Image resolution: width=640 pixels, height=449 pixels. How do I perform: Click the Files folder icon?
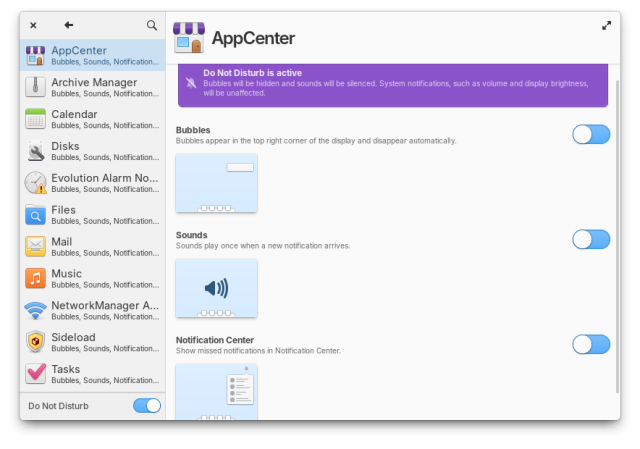tap(36, 215)
